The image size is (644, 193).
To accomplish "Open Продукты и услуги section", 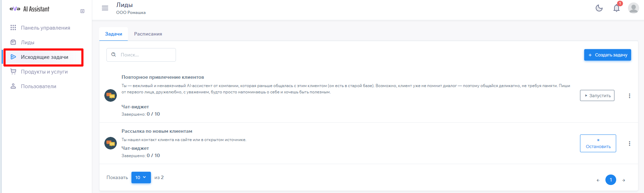I will tap(44, 72).
